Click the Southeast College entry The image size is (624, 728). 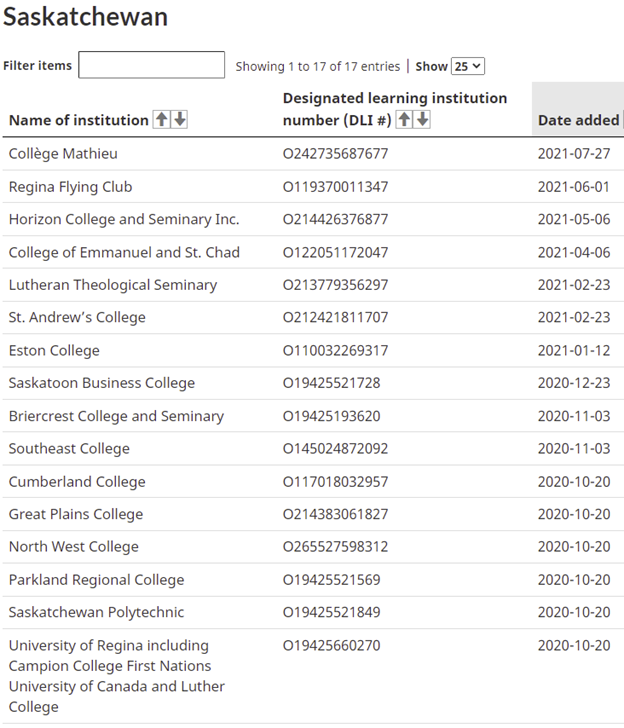pos(69,448)
